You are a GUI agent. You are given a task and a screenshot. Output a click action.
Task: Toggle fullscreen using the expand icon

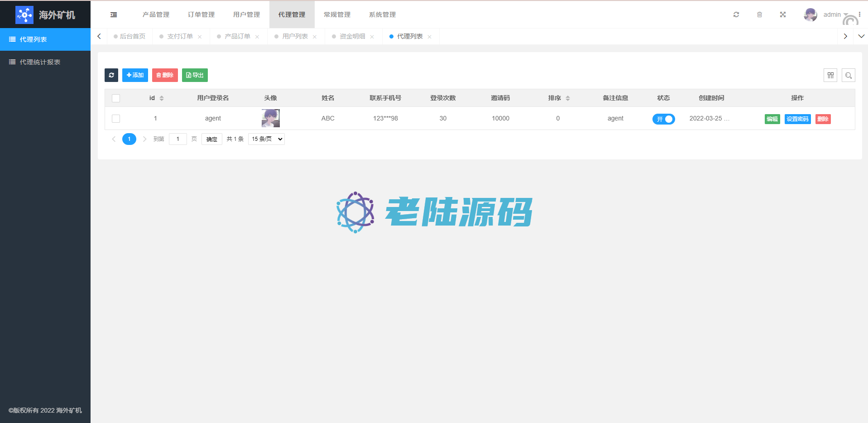(x=782, y=15)
